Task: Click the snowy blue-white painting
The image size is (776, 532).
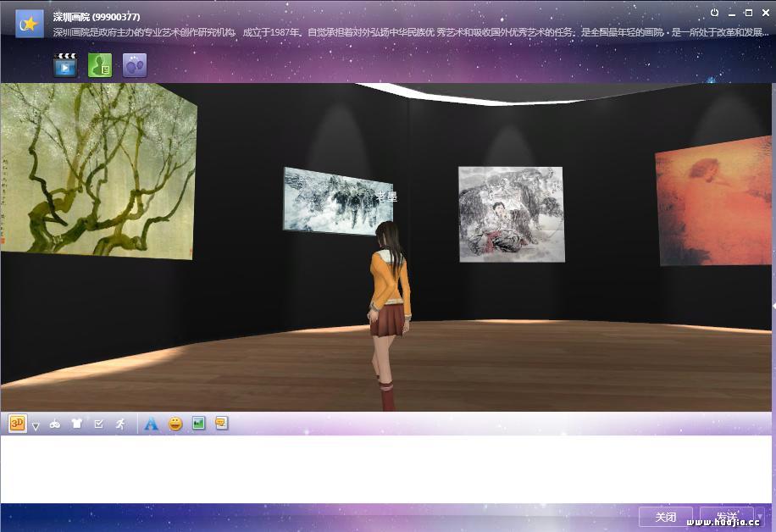Action: tap(338, 201)
